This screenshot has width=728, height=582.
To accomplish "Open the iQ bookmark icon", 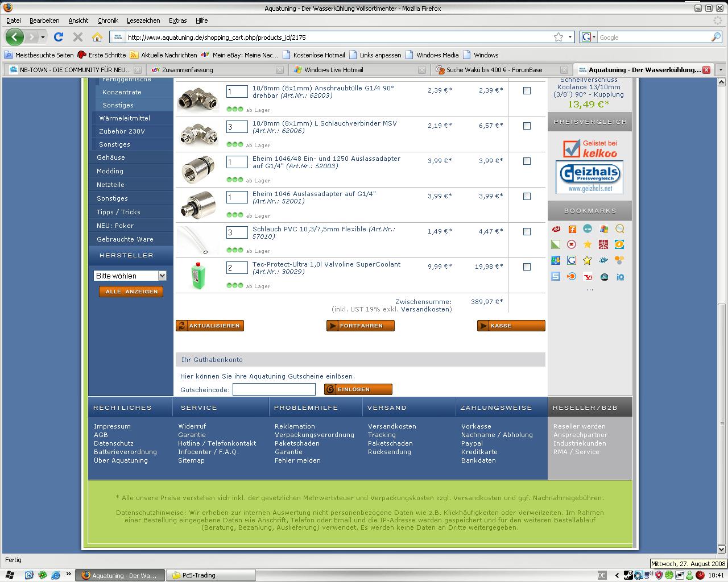I will (620, 277).
